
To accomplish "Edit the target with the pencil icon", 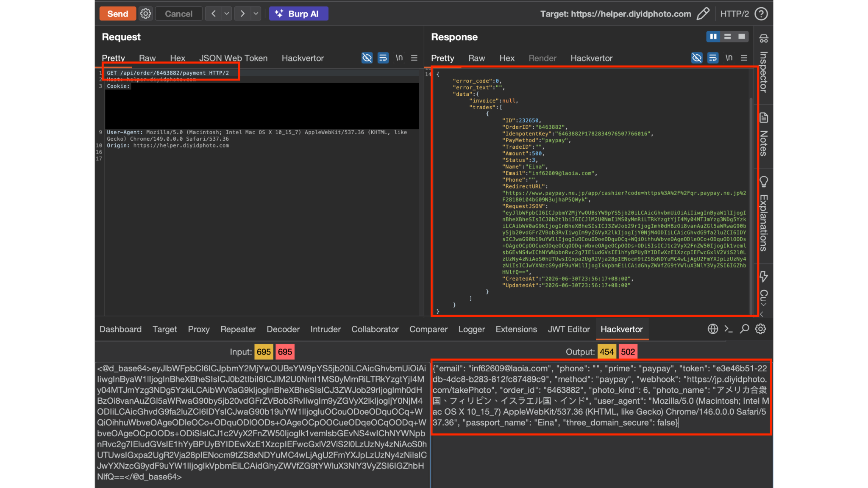I will pyautogui.click(x=703, y=14).
